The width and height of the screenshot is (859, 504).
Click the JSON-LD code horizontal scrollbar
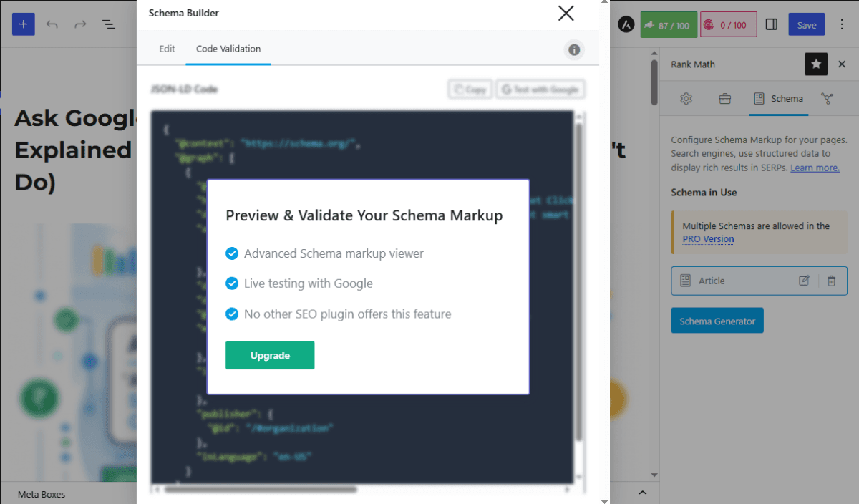pyautogui.click(x=261, y=490)
